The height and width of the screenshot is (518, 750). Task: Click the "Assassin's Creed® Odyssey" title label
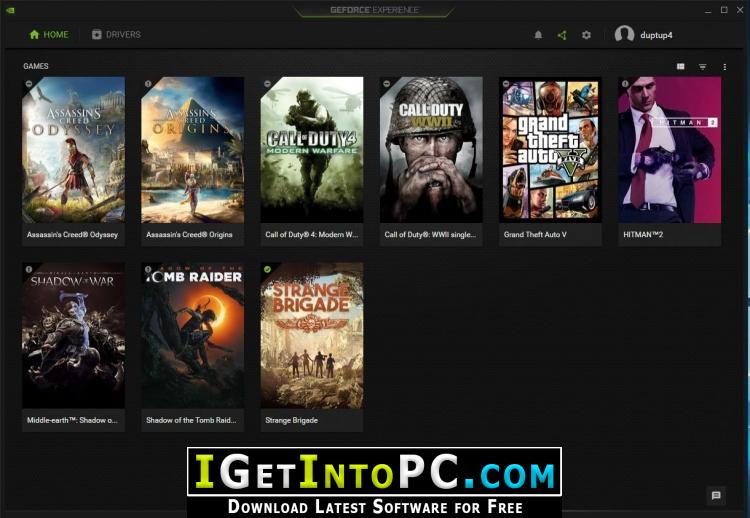coord(72,234)
